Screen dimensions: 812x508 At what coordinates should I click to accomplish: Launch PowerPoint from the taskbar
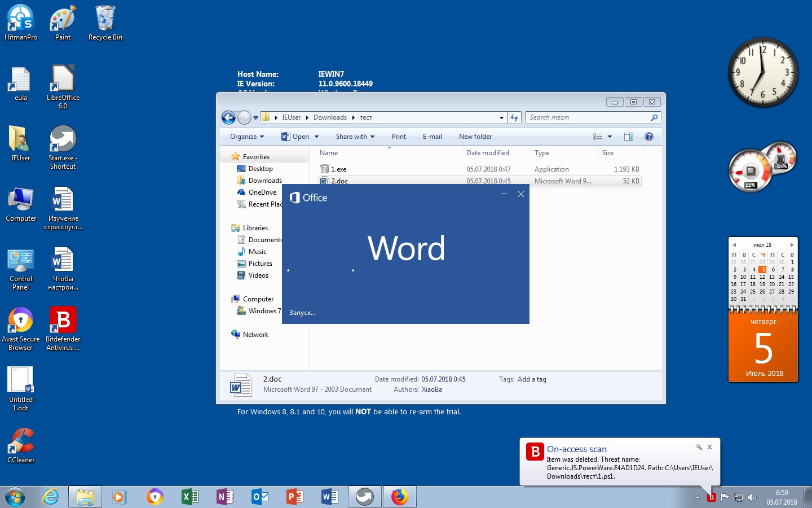[295, 497]
